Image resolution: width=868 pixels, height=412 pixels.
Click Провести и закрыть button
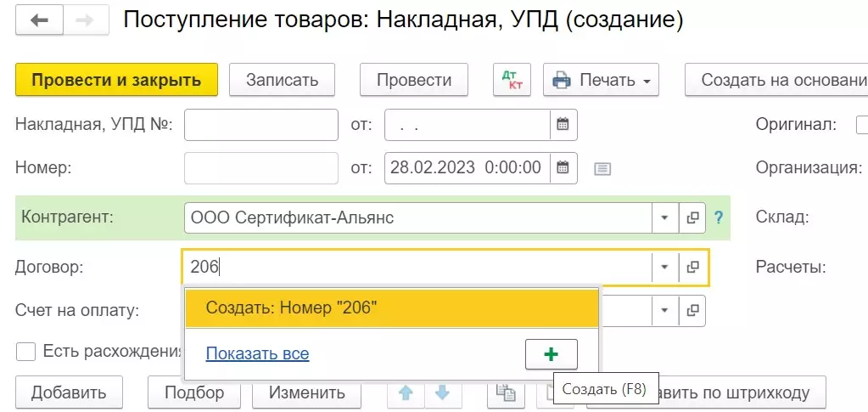116,80
